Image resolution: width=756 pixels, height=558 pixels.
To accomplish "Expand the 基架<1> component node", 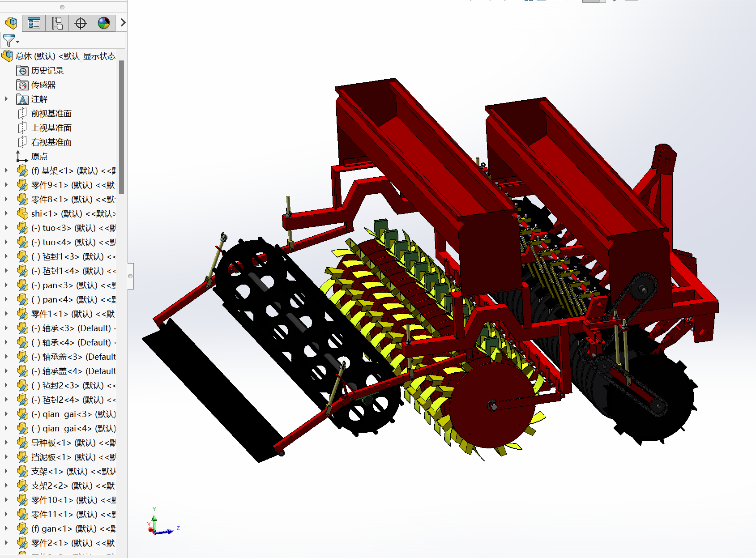I will coord(6,170).
